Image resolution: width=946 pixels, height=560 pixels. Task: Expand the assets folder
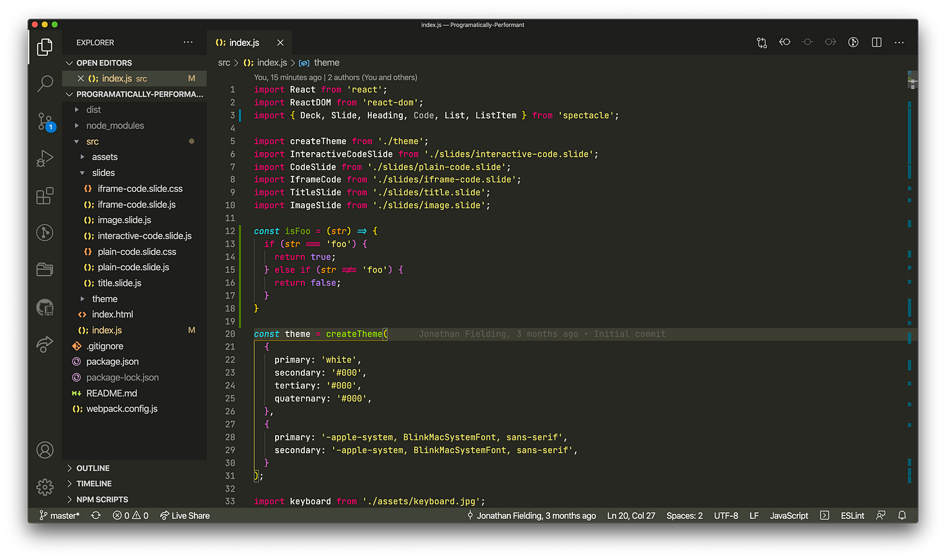pyautogui.click(x=134, y=157)
